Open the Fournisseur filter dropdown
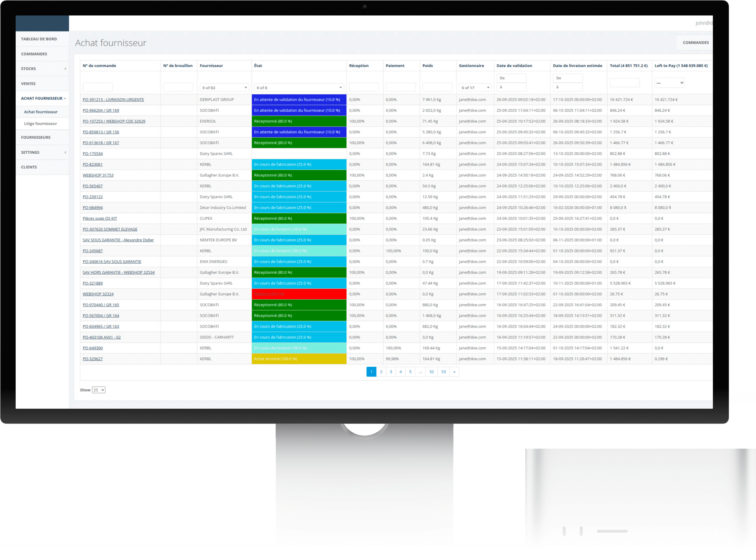756x560 pixels. point(224,88)
